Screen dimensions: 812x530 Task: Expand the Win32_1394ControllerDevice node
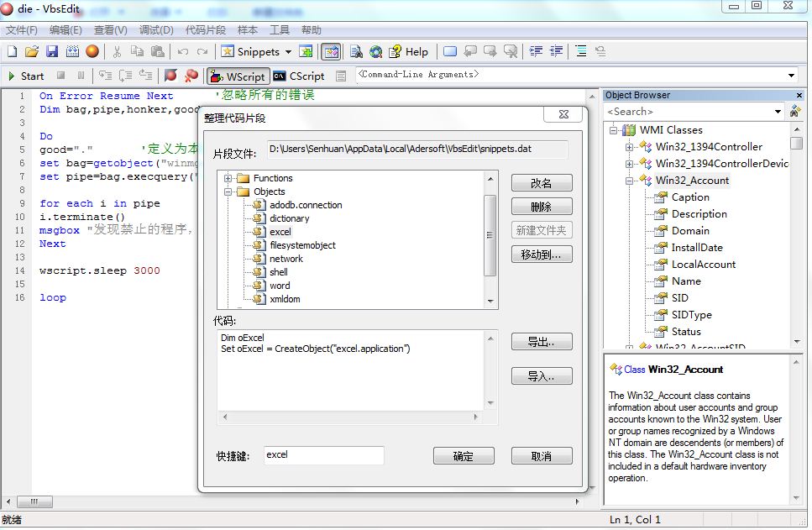coord(629,164)
